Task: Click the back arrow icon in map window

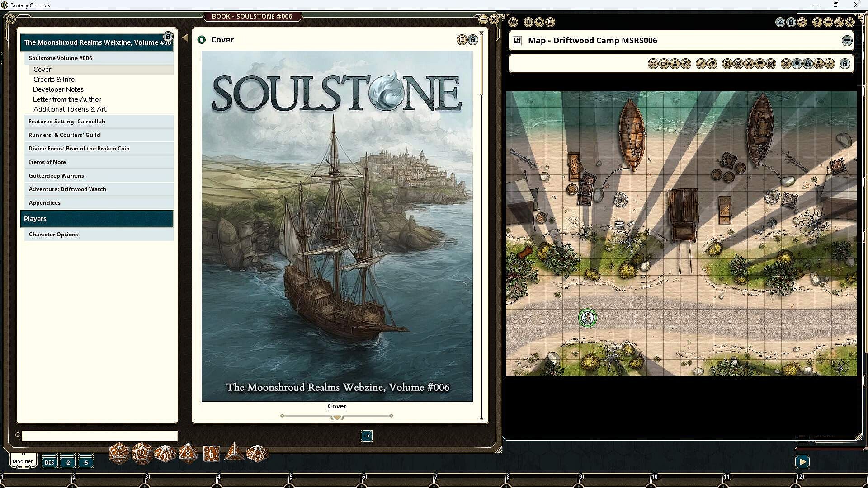Action: [x=539, y=22]
